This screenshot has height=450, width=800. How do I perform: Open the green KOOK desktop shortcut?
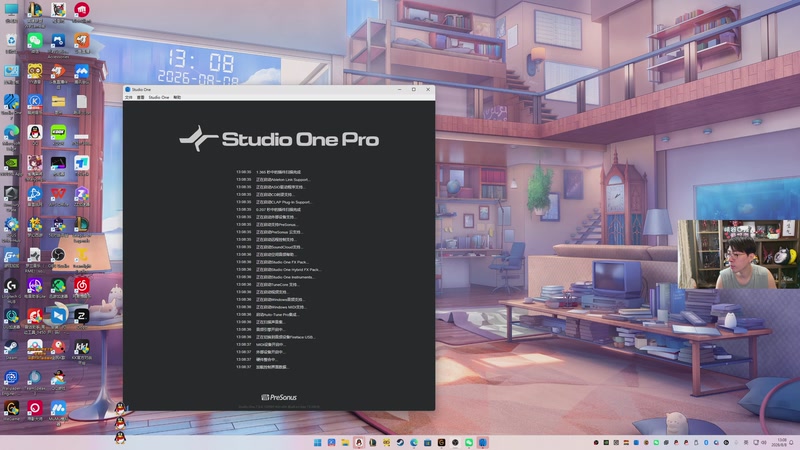58,133
